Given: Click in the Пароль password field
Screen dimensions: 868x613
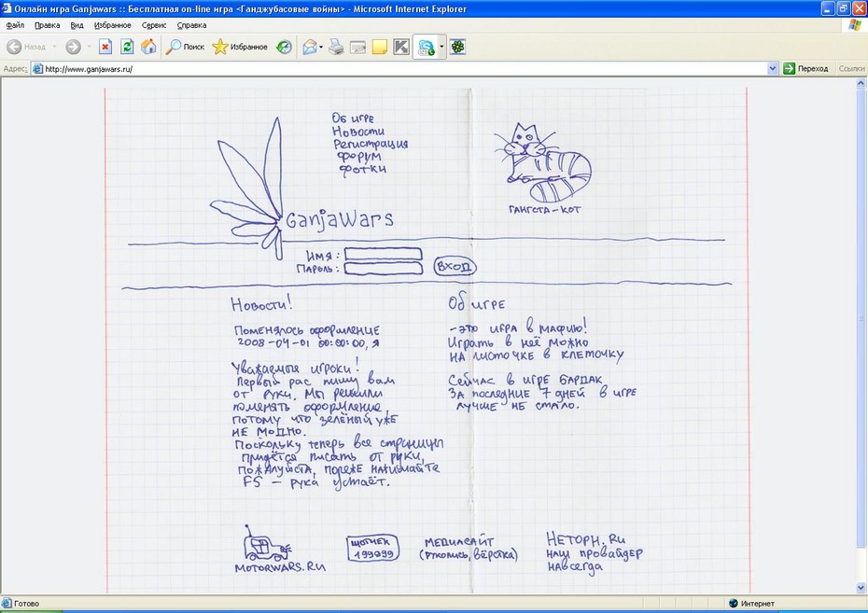Looking at the screenshot, I should click(383, 269).
